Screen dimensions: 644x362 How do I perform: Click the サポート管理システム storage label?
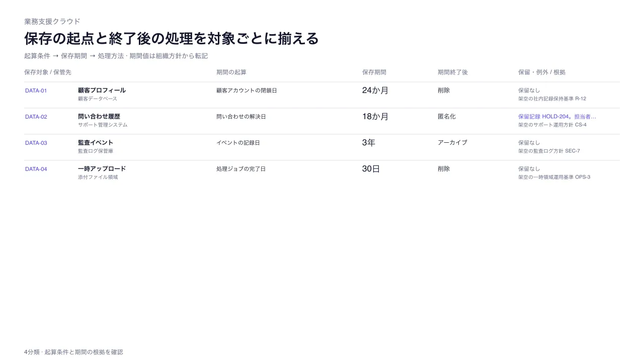pos(103,125)
